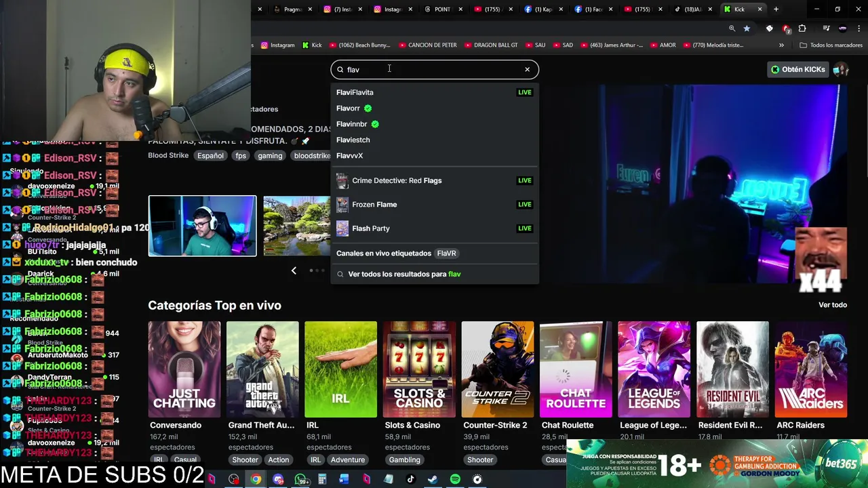The width and height of the screenshot is (868, 488).
Task: Close the active Kick browser tab
Action: point(759,9)
